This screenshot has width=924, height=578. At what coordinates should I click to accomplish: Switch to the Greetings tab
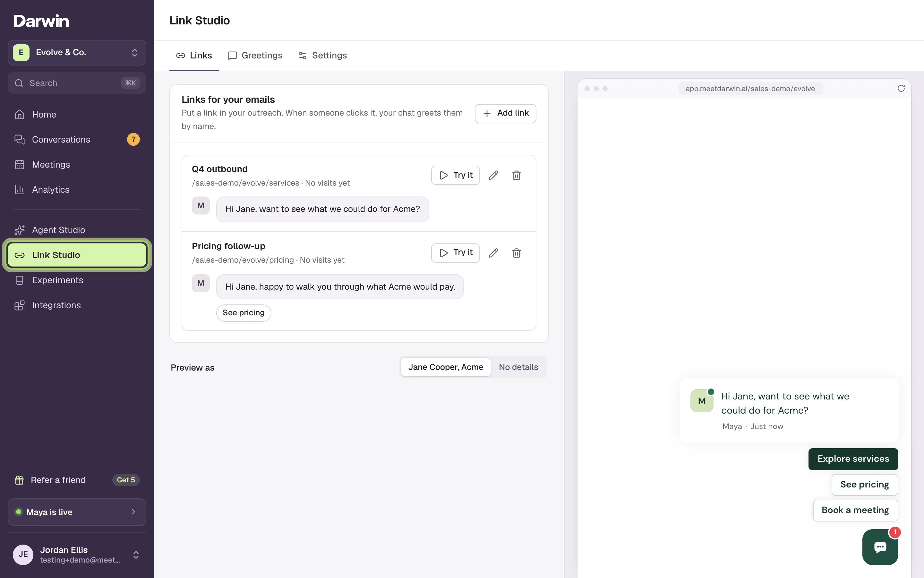point(255,56)
